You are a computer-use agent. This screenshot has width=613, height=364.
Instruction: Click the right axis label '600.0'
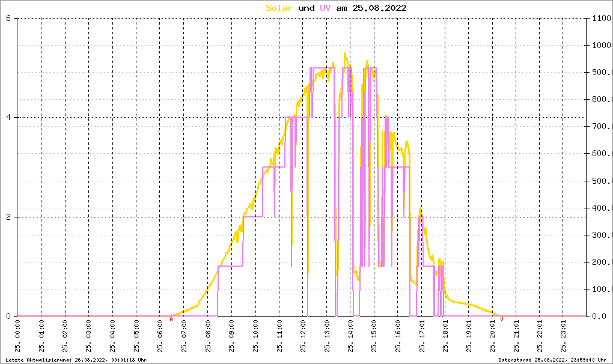click(602, 154)
